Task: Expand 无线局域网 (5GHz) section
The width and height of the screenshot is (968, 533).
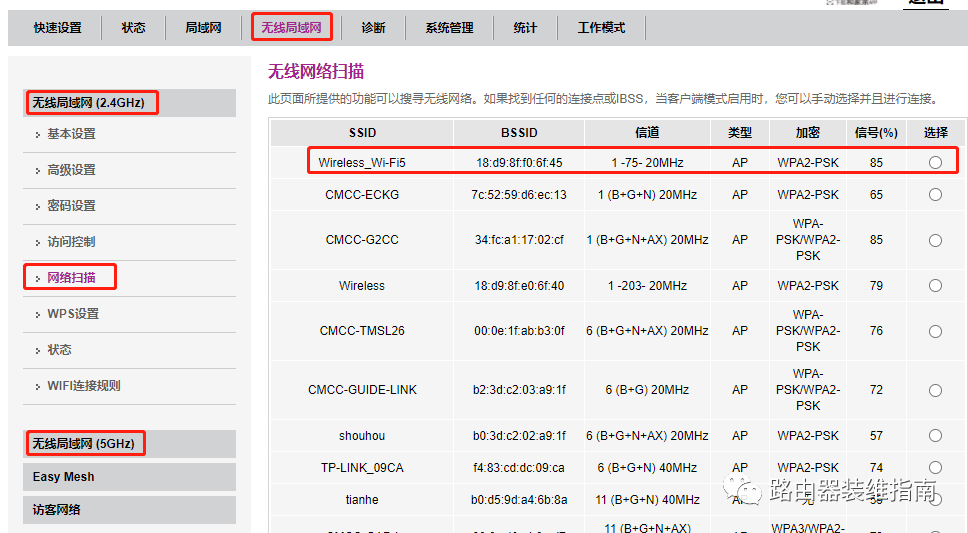Action: tap(130, 443)
